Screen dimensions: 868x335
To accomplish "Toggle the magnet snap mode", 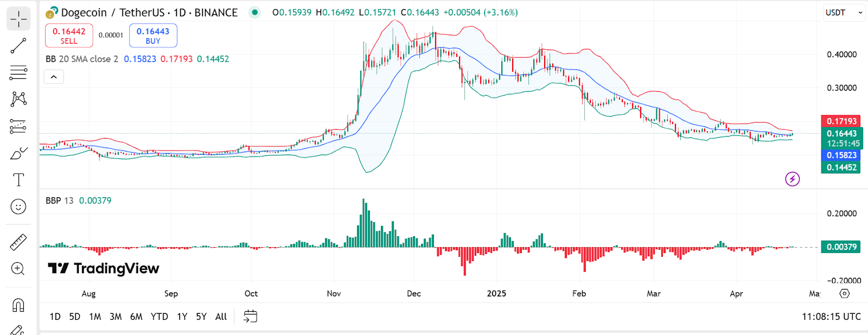I will tap(18, 305).
